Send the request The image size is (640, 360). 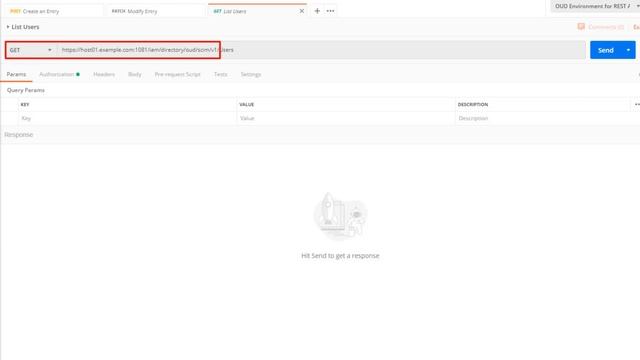tap(606, 50)
